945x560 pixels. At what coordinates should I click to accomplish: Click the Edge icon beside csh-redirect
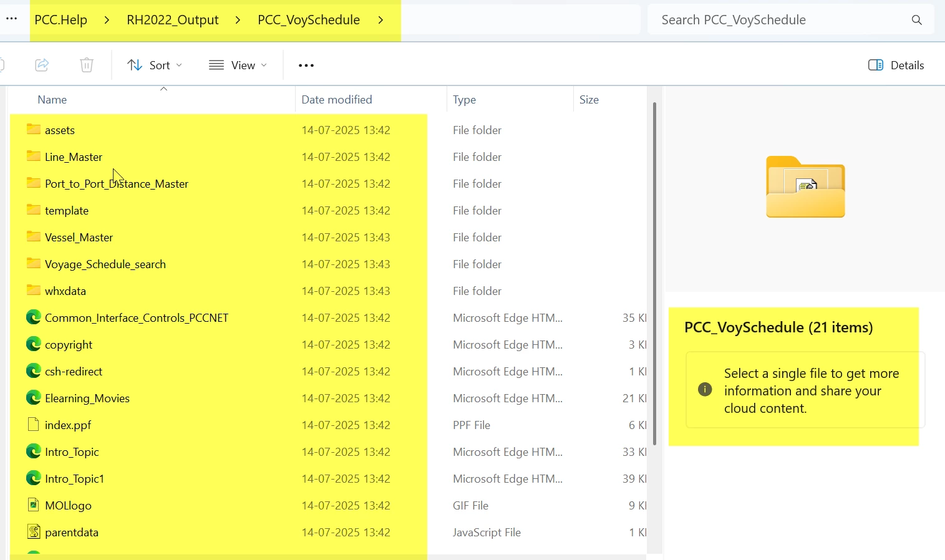34,371
